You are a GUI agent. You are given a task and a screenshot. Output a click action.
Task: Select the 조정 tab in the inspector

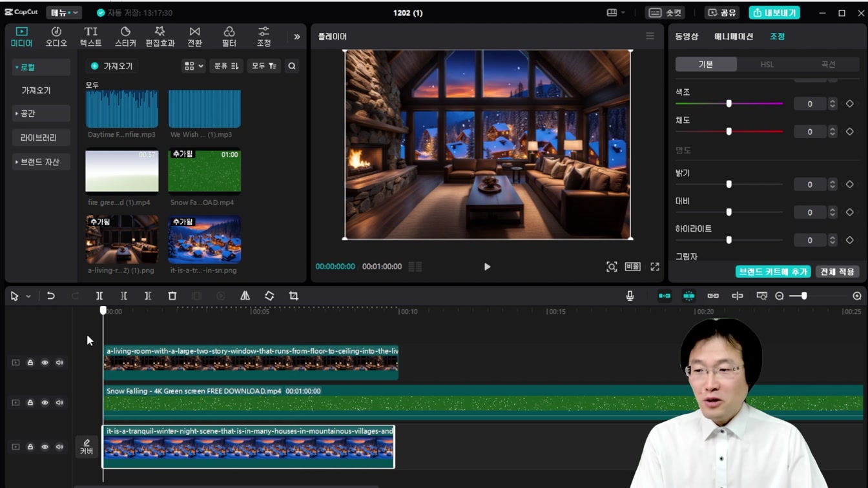(x=777, y=37)
